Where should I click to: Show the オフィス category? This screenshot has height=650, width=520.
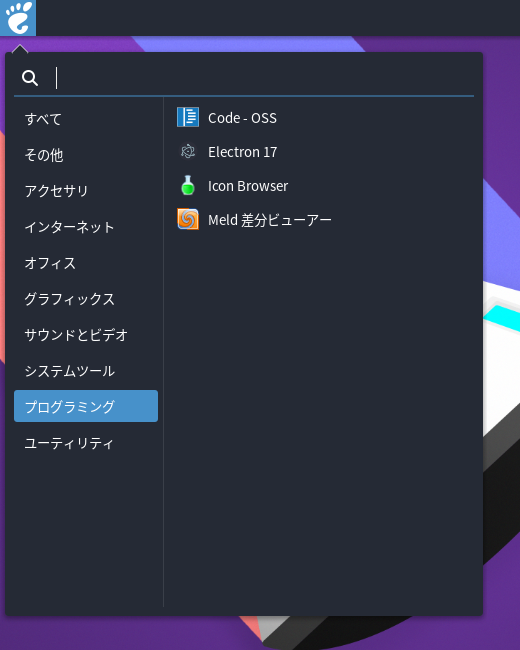(x=86, y=263)
